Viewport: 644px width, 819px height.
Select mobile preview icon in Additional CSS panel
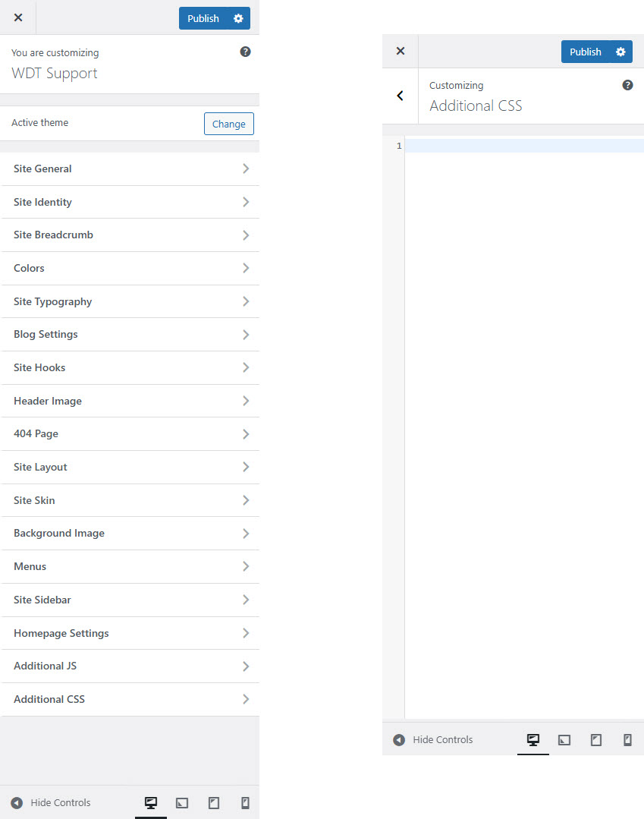[x=627, y=740]
